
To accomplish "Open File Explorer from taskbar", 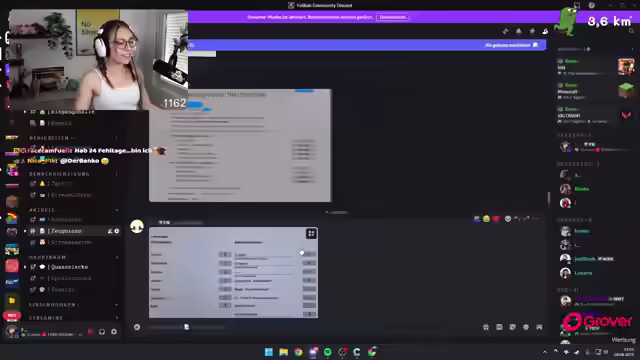I will pos(283,352).
